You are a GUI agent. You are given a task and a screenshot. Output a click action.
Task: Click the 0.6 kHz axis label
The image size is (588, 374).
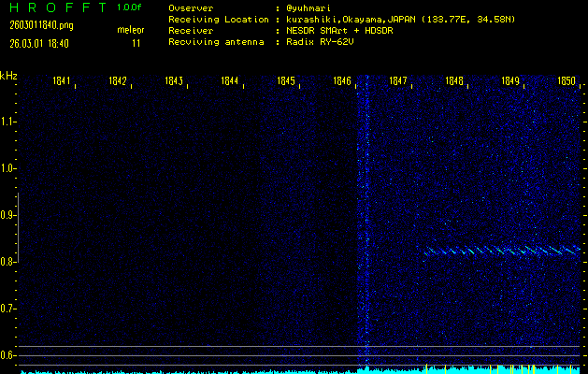[7, 355]
